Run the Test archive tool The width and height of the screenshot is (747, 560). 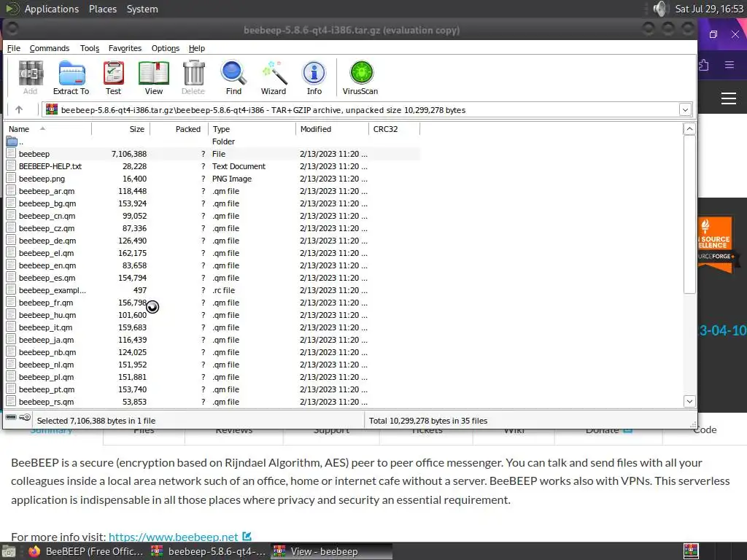113,74
